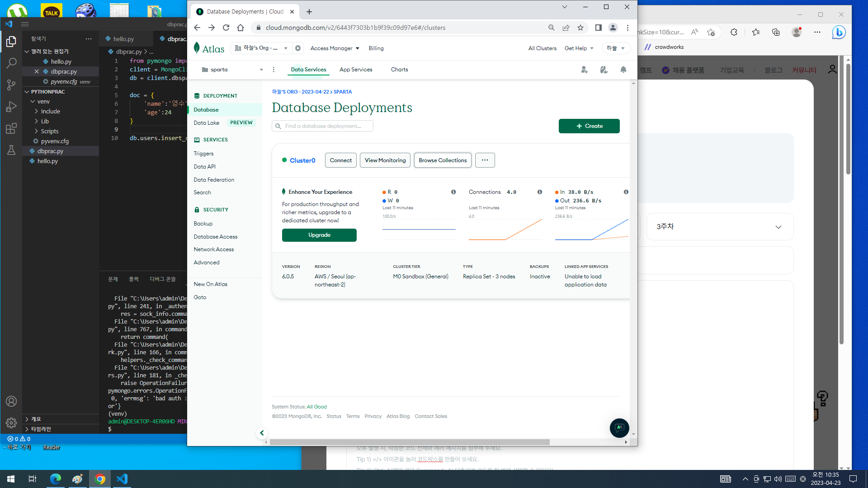
Task: Open VS Code Testing flask icon
Action: pyautogui.click(x=11, y=150)
